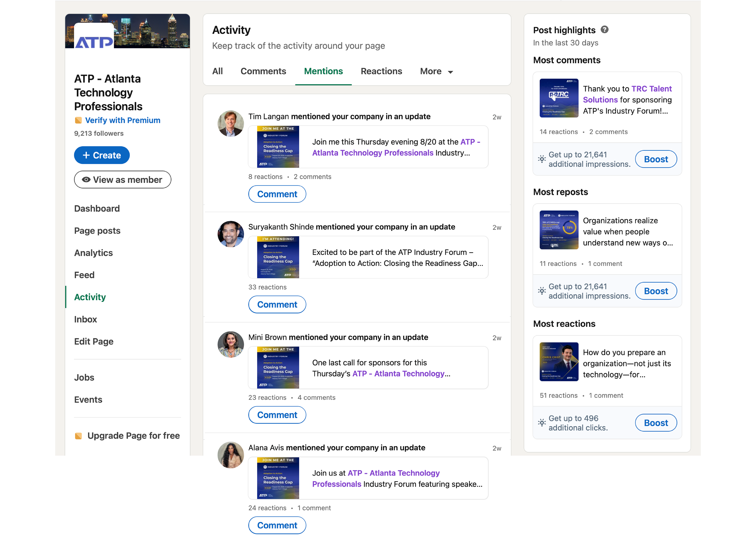Open Mini Brown's profile avatar

pos(231,344)
